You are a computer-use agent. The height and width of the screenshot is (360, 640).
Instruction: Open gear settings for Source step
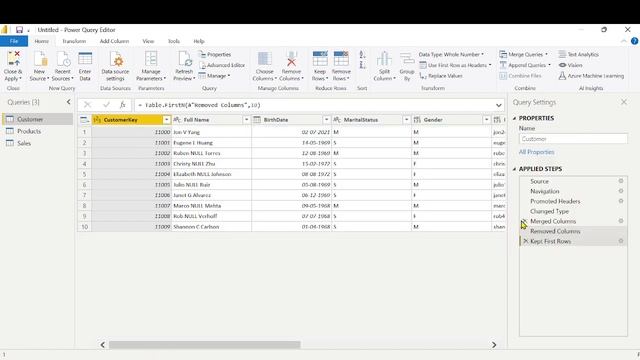621,181
